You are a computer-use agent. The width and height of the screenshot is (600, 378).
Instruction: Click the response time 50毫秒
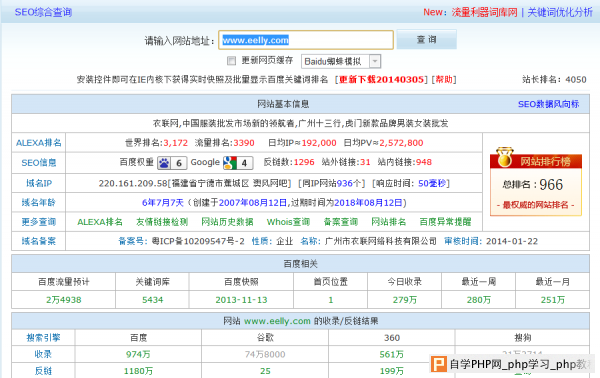(432, 183)
